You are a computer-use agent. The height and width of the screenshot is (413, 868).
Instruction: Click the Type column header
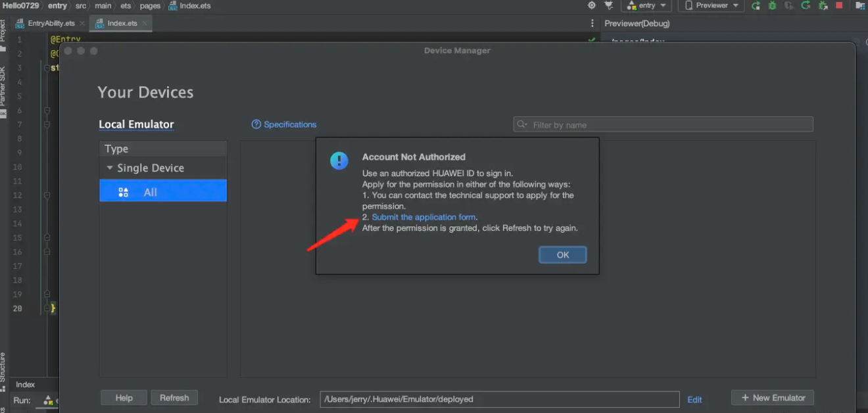[x=163, y=149]
